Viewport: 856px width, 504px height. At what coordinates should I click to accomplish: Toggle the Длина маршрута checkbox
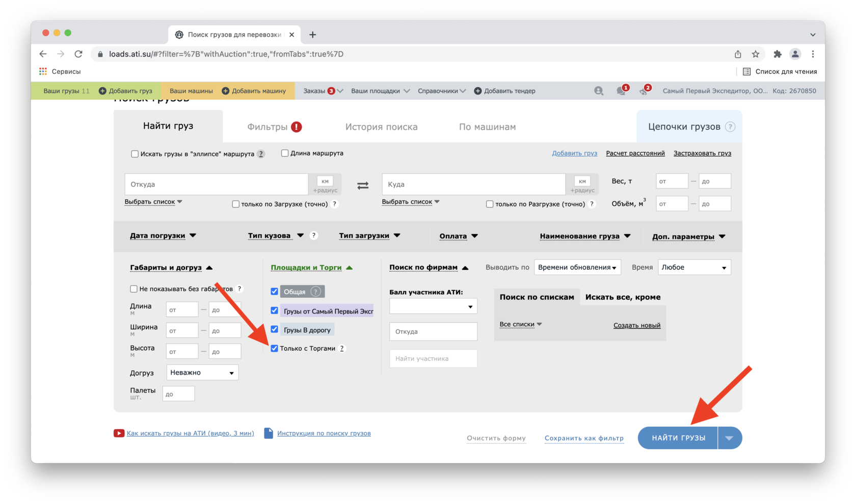285,153
